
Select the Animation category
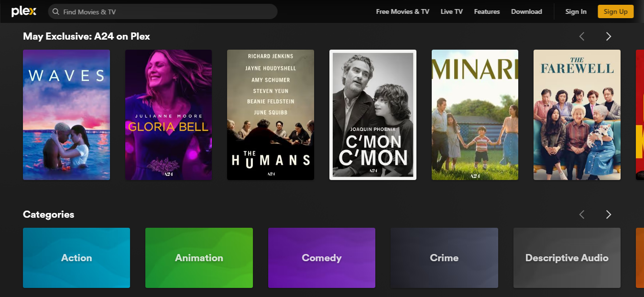(199, 258)
